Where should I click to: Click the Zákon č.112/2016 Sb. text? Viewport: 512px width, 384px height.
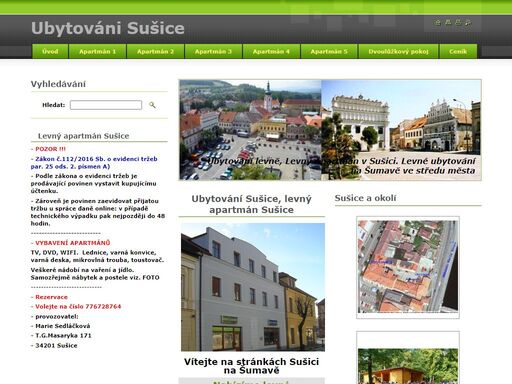click(94, 163)
